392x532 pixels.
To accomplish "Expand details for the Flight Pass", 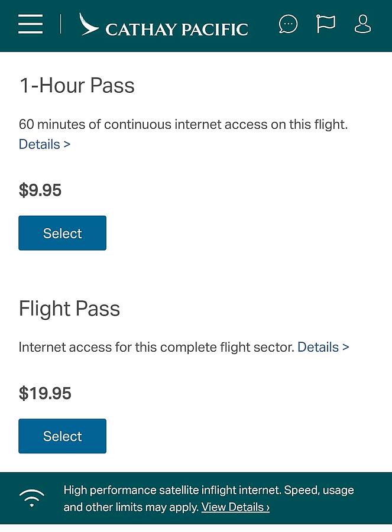I will pos(323,347).
